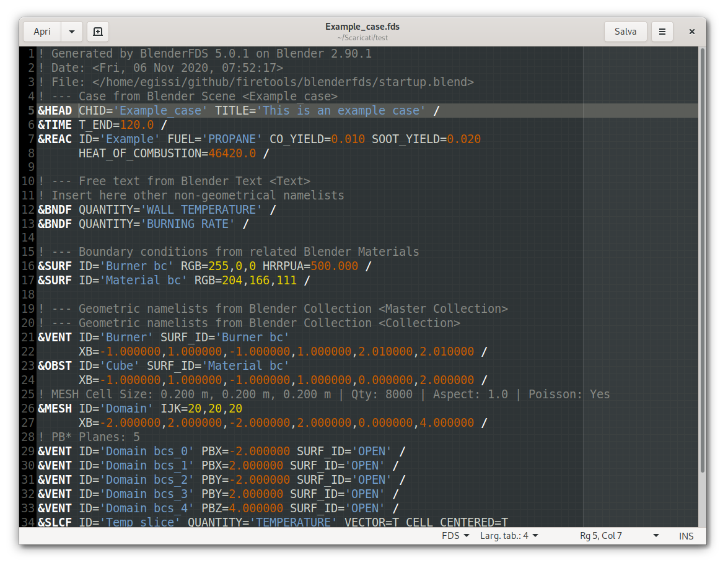Click the 'WALL TEMPERATURE' string
The width and height of the screenshot is (728, 568).
click(x=201, y=210)
